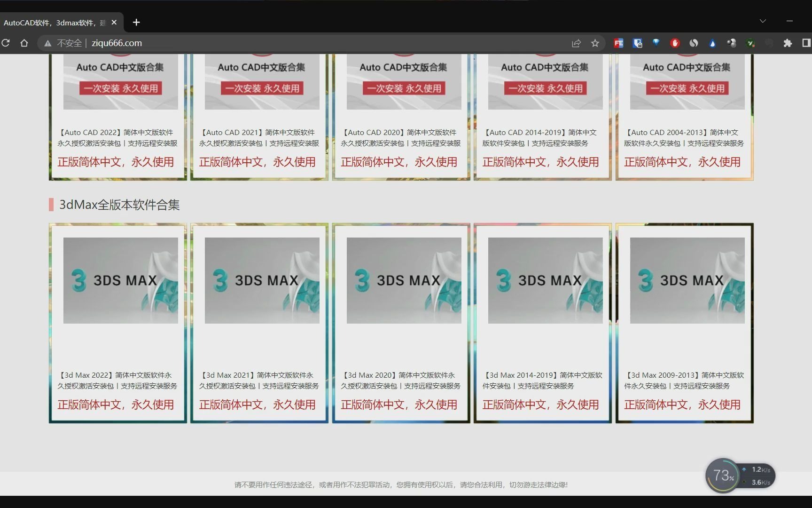Open the 3d Max 2022 3DS MAX thumbnail
812x508 pixels.
pos(120,280)
